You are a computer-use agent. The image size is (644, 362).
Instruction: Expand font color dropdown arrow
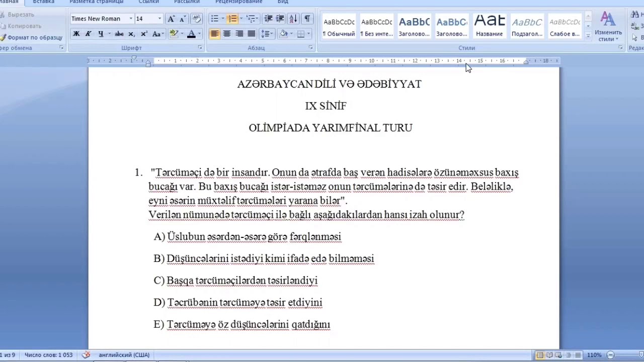point(199,34)
